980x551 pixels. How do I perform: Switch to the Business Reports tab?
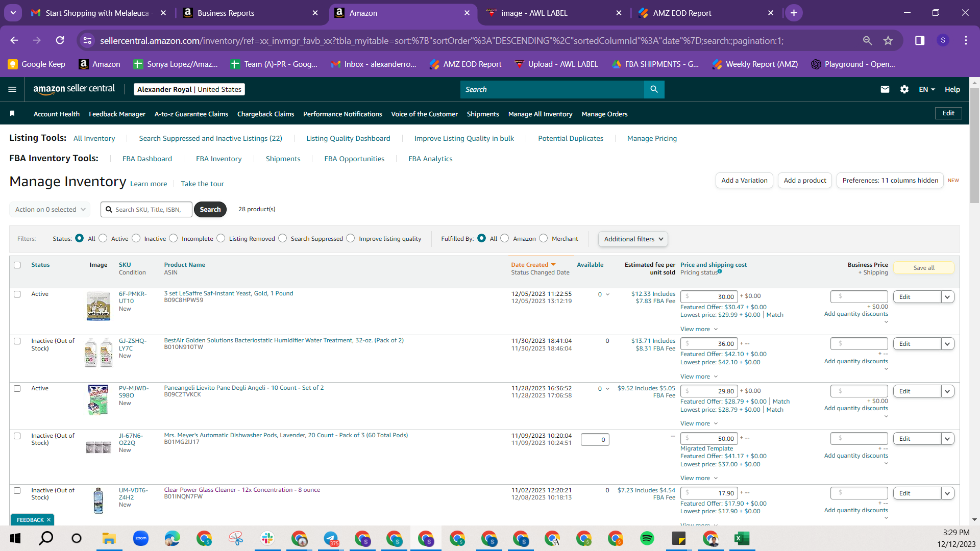point(251,13)
